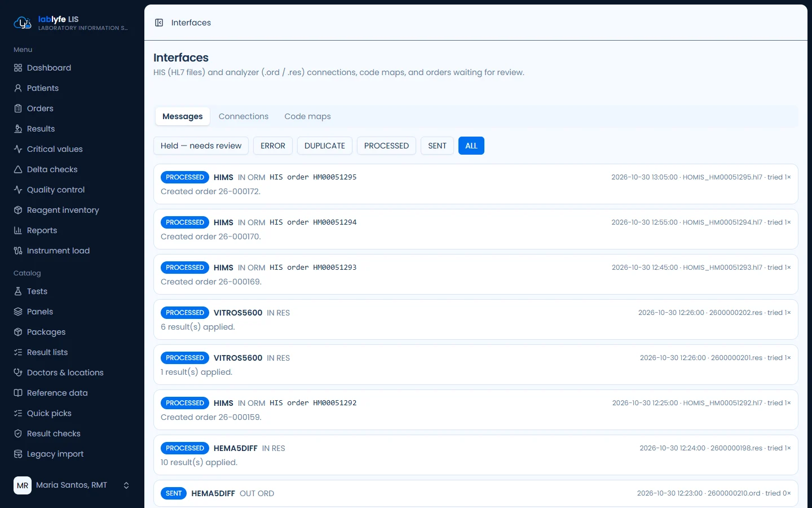Expand the Maria Santos user menu chevron
This screenshot has height=508, width=812.
pos(126,485)
